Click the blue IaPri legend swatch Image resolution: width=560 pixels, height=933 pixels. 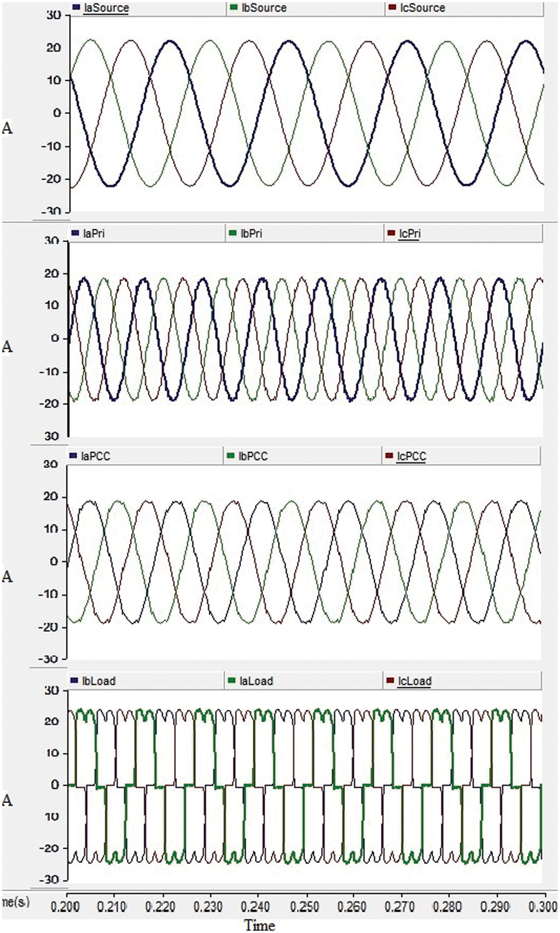(75, 233)
